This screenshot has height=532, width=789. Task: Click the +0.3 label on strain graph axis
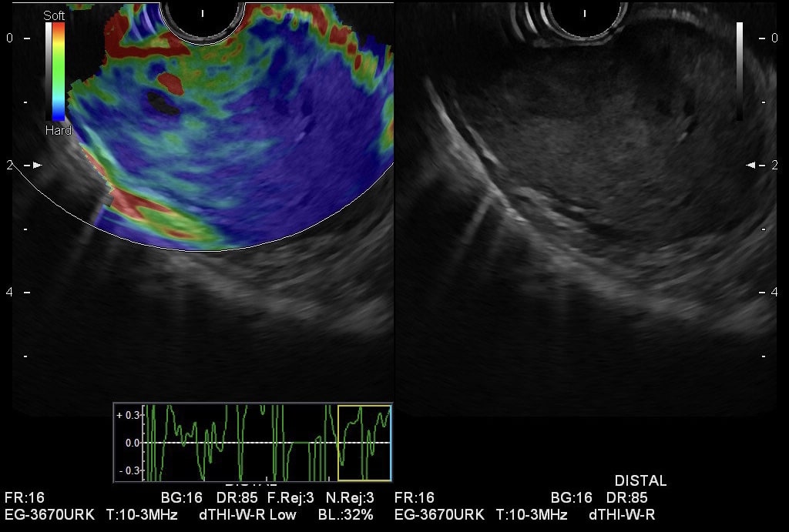tap(128, 415)
